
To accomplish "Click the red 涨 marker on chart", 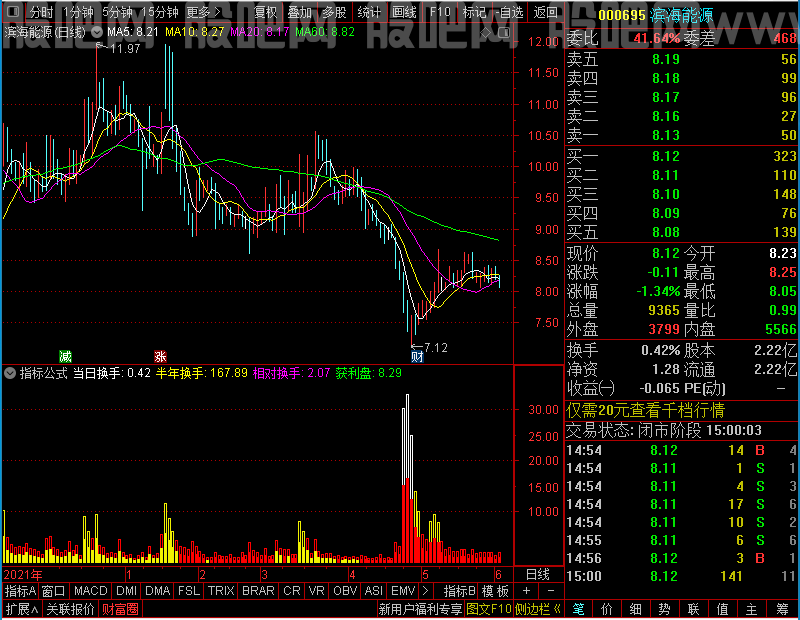I will 160,356.
